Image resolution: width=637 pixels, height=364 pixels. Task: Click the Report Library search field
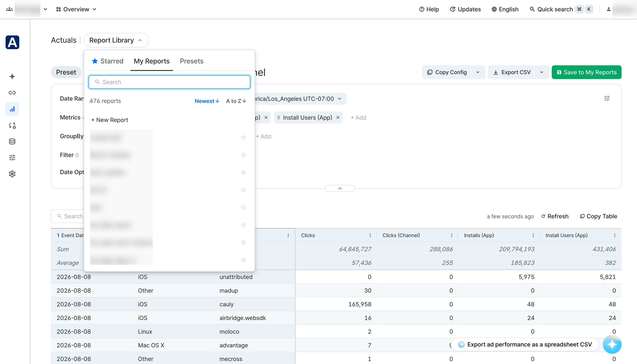169,82
